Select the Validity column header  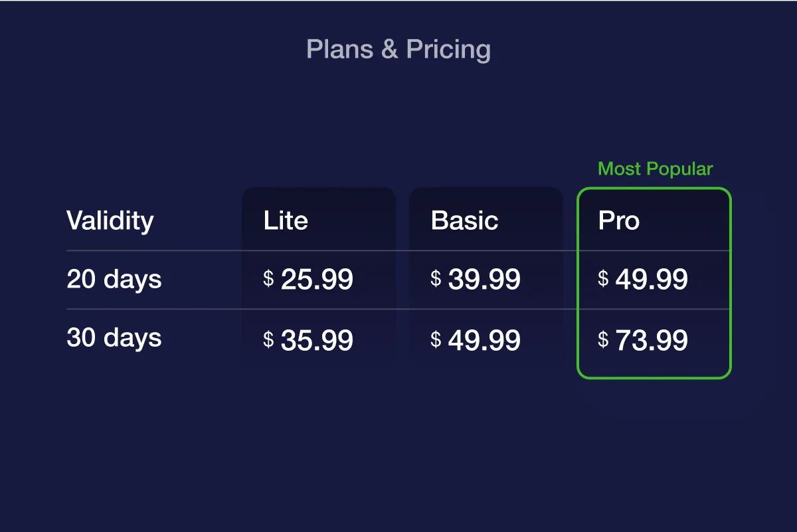110,221
